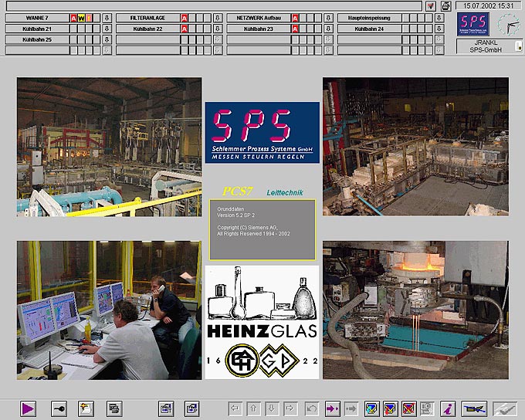
Task: Open the WANNE 7 area
Action: [x=38, y=18]
